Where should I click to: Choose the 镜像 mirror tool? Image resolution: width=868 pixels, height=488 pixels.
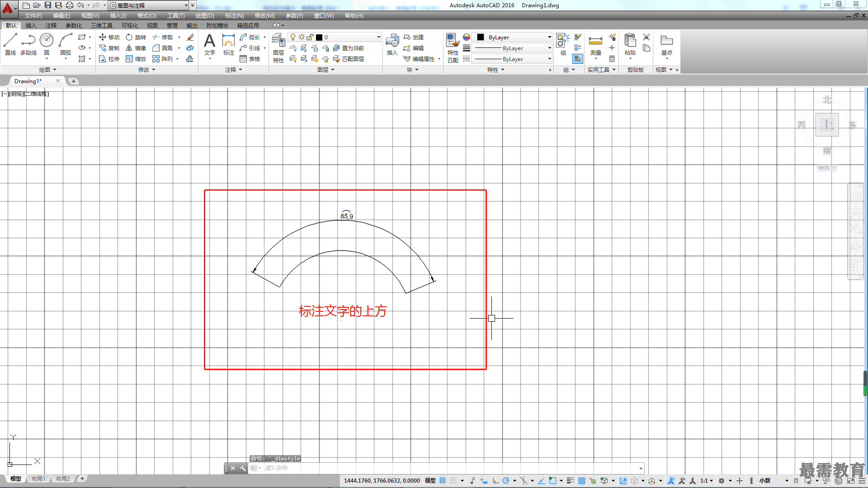(136, 48)
